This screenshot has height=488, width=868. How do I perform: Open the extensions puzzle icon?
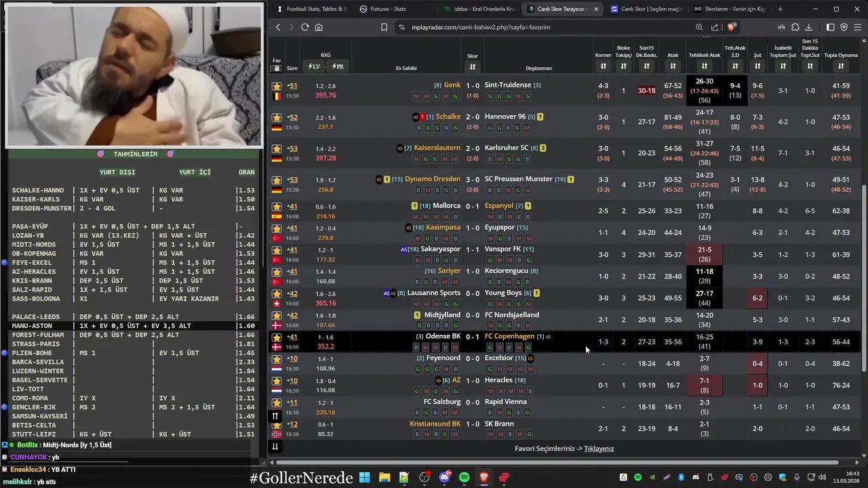point(795,27)
